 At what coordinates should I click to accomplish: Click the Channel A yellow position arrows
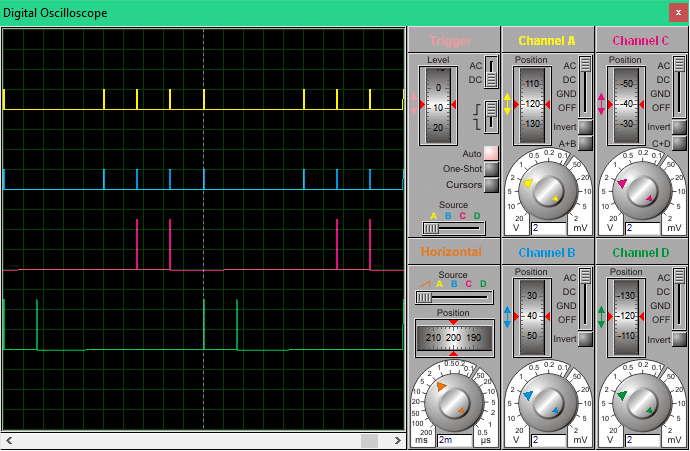pos(507,104)
